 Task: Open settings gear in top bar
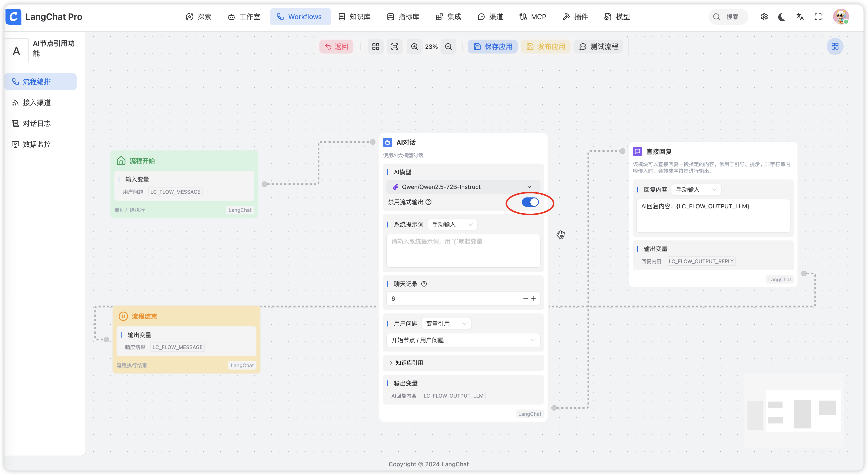764,17
